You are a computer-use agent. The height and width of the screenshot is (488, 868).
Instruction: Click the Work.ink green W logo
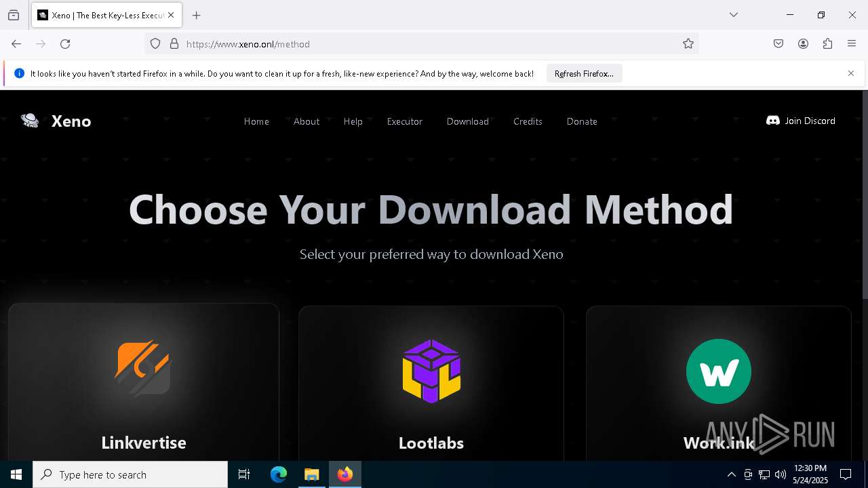coord(718,371)
